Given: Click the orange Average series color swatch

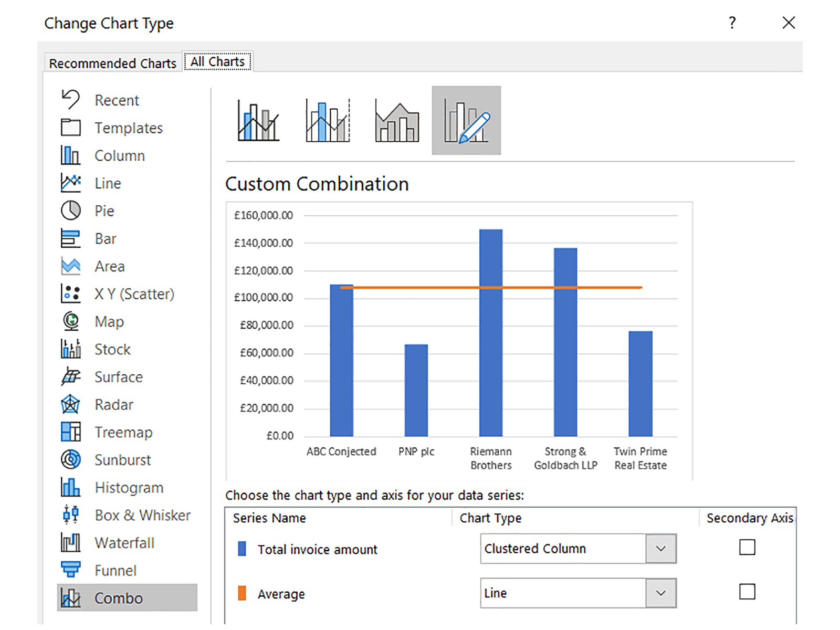Looking at the screenshot, I should click(242, 593).
